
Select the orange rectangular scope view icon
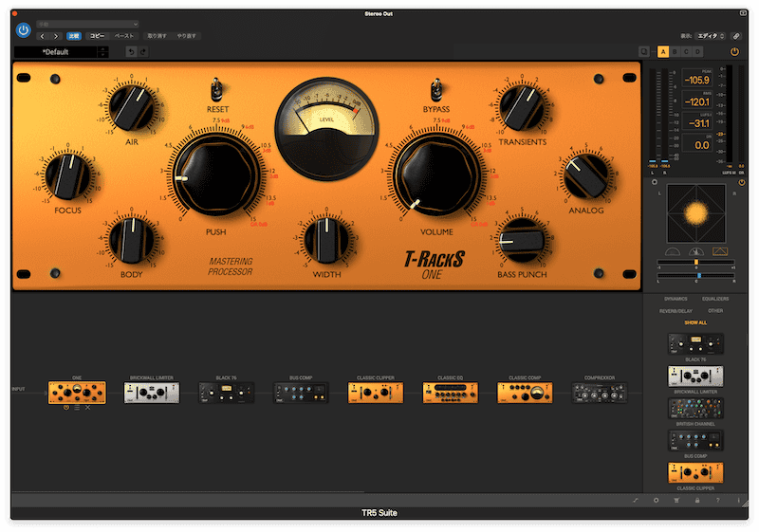coord(720,251)
